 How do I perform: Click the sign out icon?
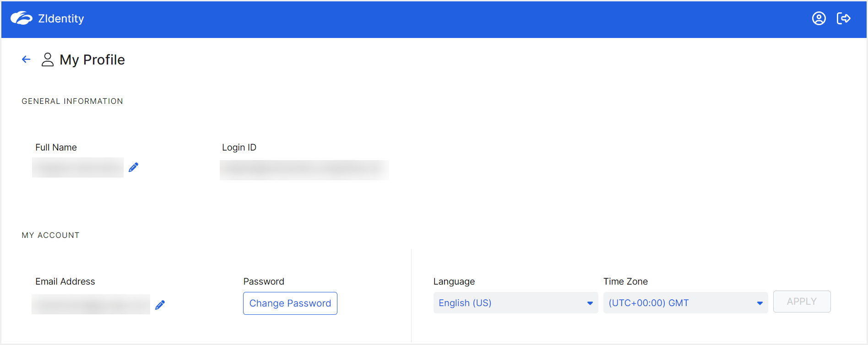[843, 18]
